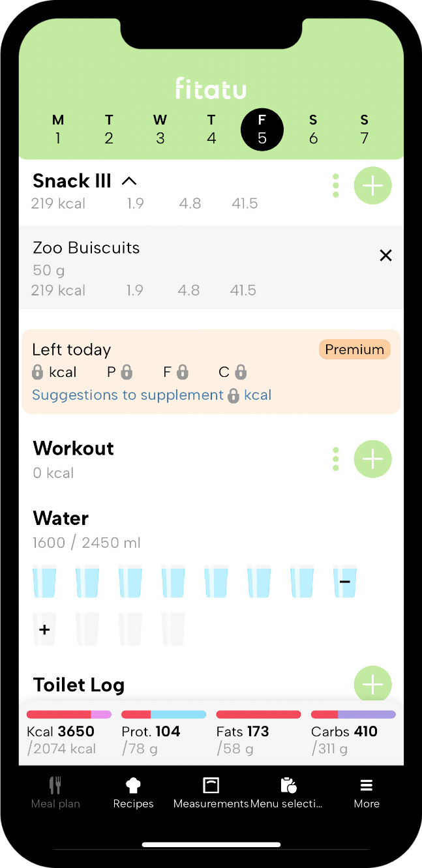
Task: Collapse Snack III section chevron
Action: [x=129, y=181]
